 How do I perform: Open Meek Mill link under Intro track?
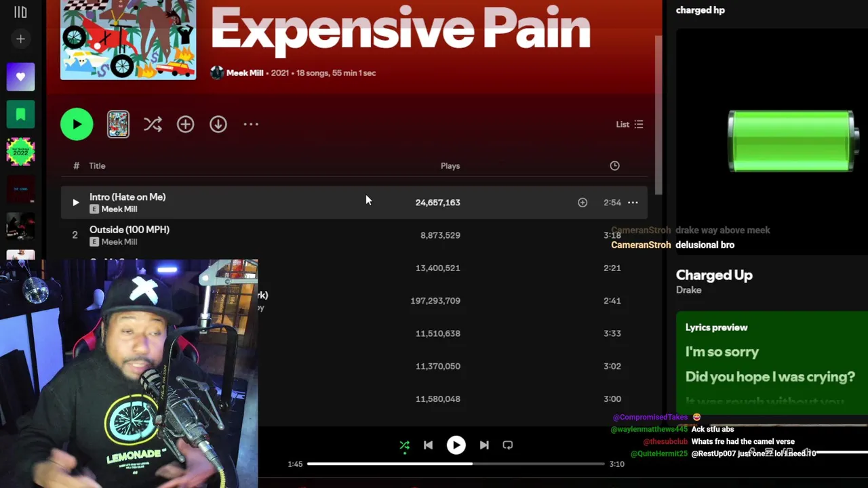pyautogui.click(x=119, y=209)
